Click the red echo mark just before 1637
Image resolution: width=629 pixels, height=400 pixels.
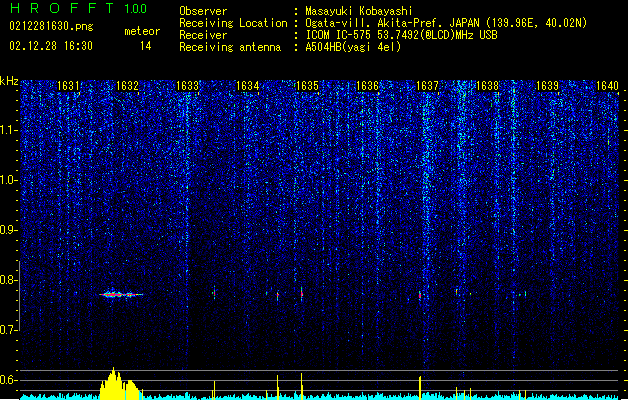coord(420,295)
